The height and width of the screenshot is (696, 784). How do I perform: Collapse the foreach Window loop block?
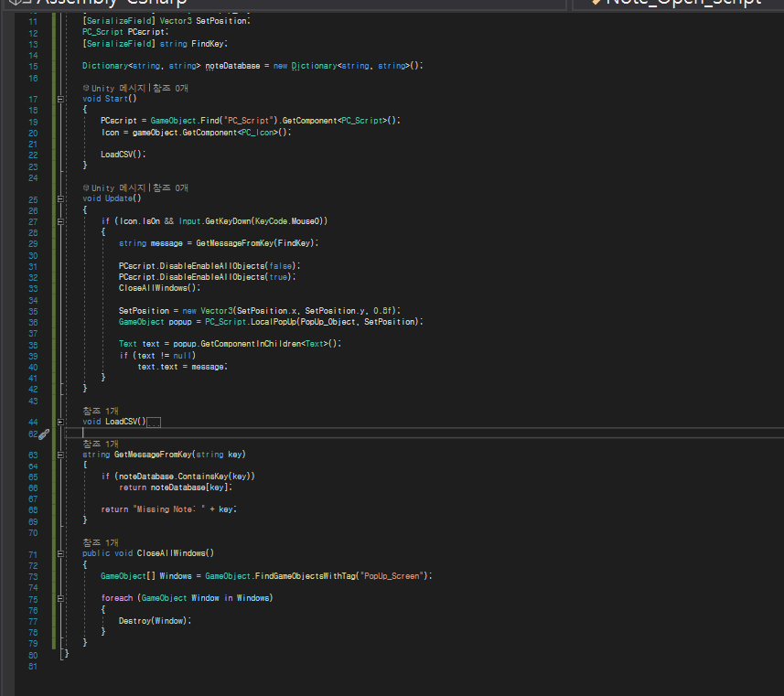coord(60,598)
